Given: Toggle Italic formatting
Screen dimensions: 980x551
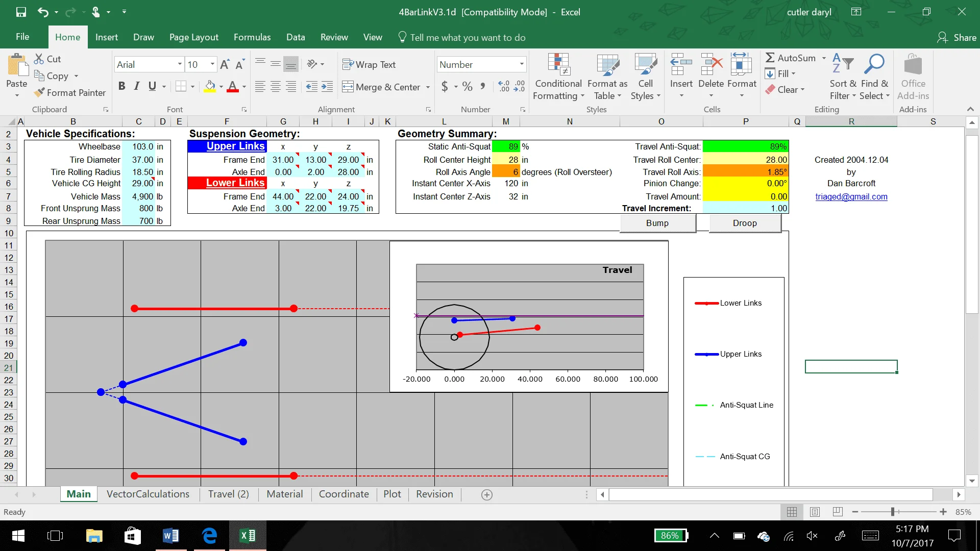Looking at the screenshot, I should (x=137, y=86).
